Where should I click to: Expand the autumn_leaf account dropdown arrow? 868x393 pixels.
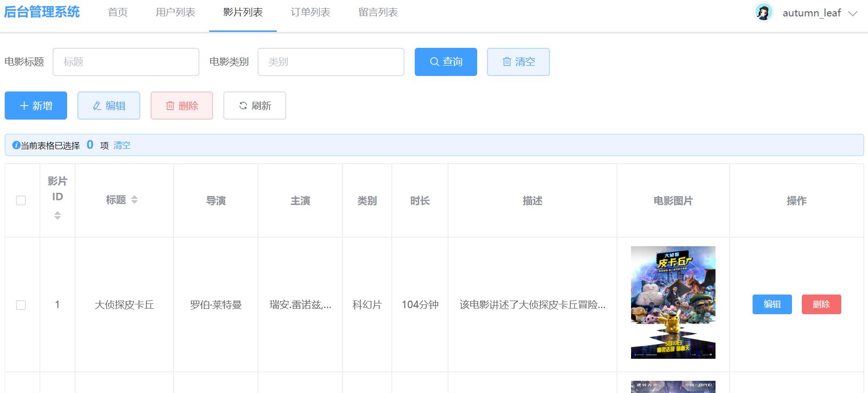tap(853, 14)
